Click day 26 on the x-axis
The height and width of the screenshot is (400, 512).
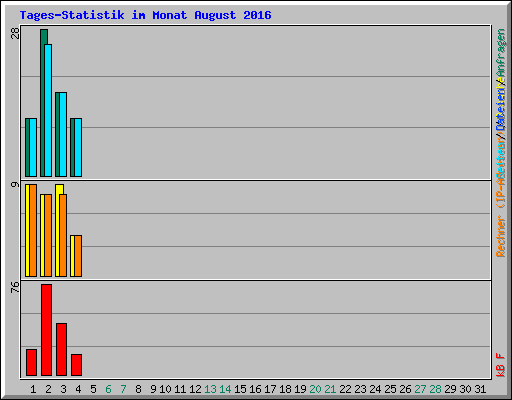pyautogui.click(x=405, y=389)
